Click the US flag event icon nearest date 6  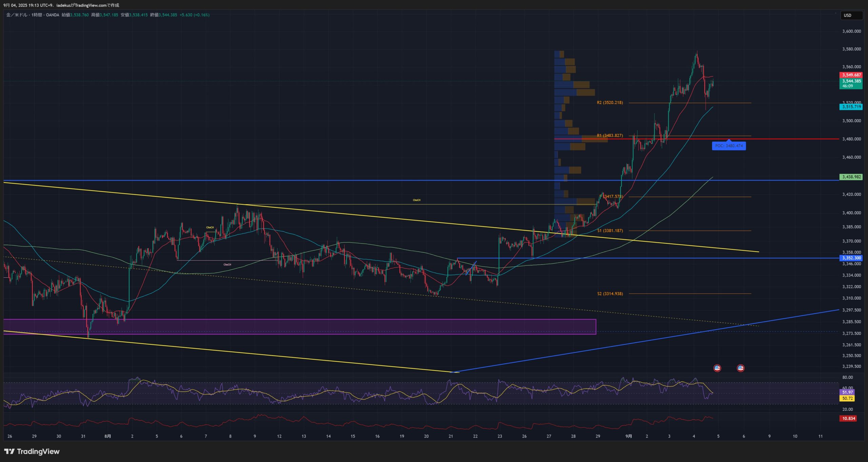[x=741, y=368]
